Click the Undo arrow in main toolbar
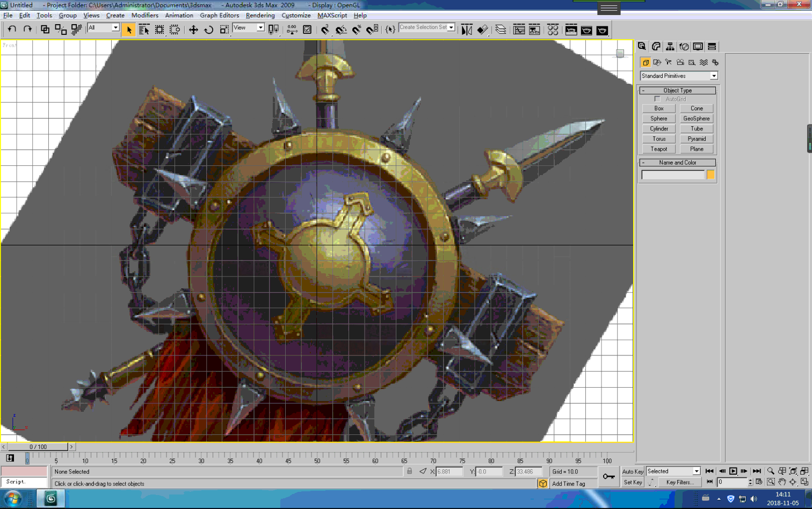 [x=12, y=30]
